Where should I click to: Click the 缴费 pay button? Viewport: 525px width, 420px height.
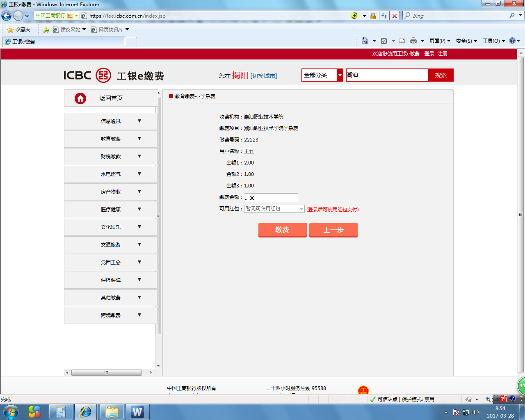pos(282,230)
